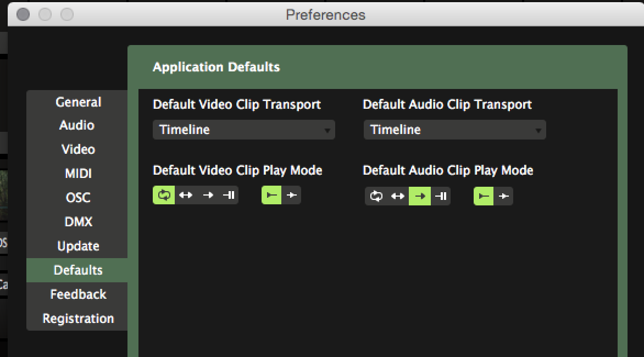Open Default Video Clip Transport dropdown
This screenshot has width=644, height=357.
tap(243, 130)
